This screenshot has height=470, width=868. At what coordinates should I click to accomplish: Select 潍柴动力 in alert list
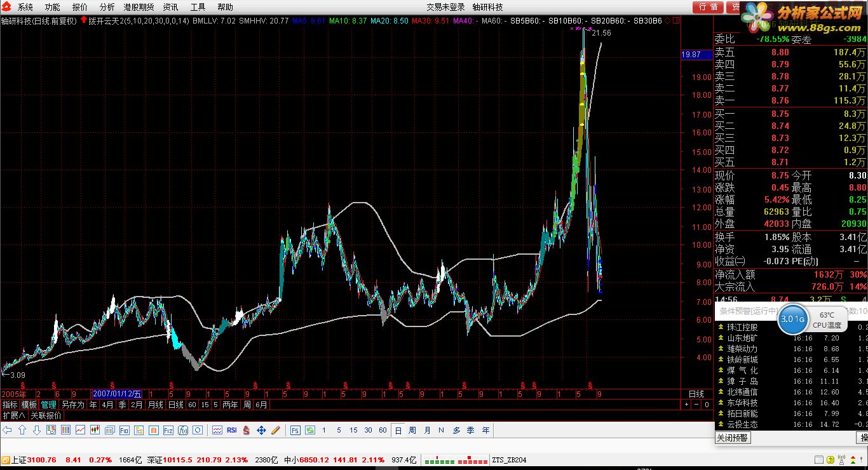742,349
